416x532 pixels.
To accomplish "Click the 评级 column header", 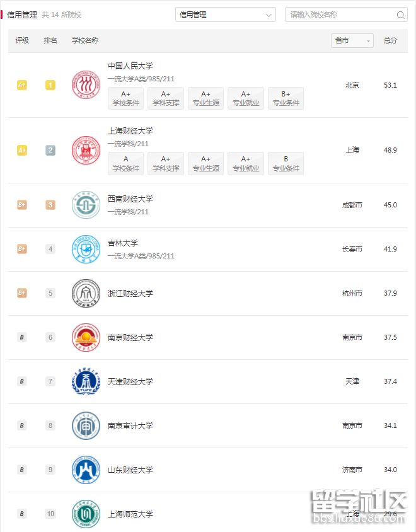I will click(x=22, y=40).
